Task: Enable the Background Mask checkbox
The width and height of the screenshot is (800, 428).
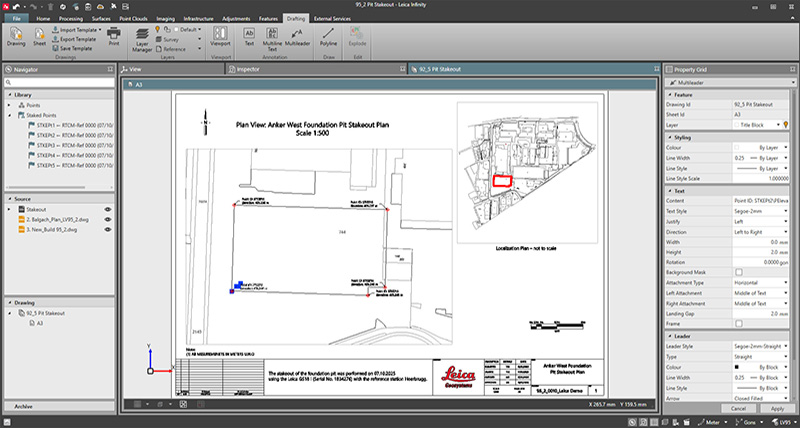Action: [738, 271]
